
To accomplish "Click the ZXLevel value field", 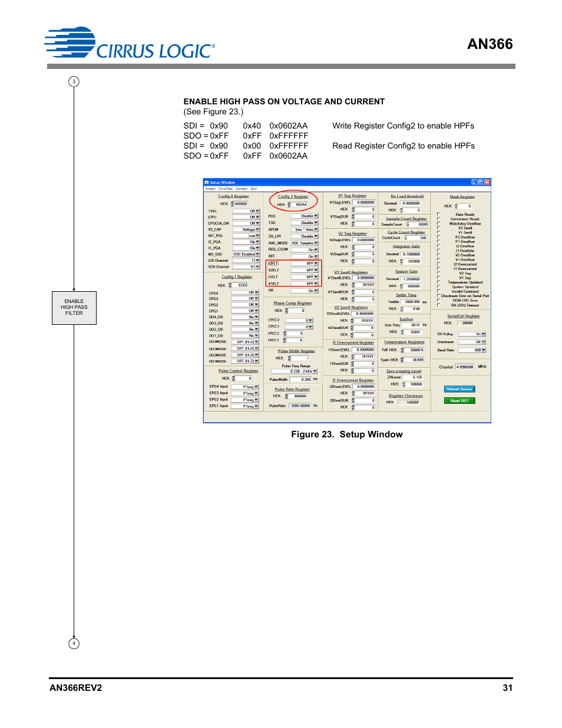I will click(x=414, y=377).
